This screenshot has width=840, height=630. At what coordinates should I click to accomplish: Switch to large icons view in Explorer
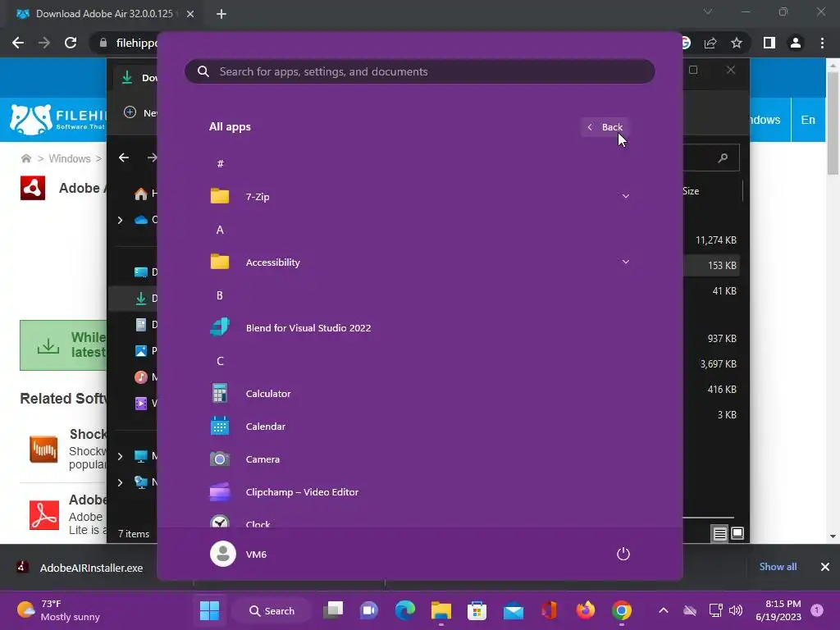click(737, 533)
